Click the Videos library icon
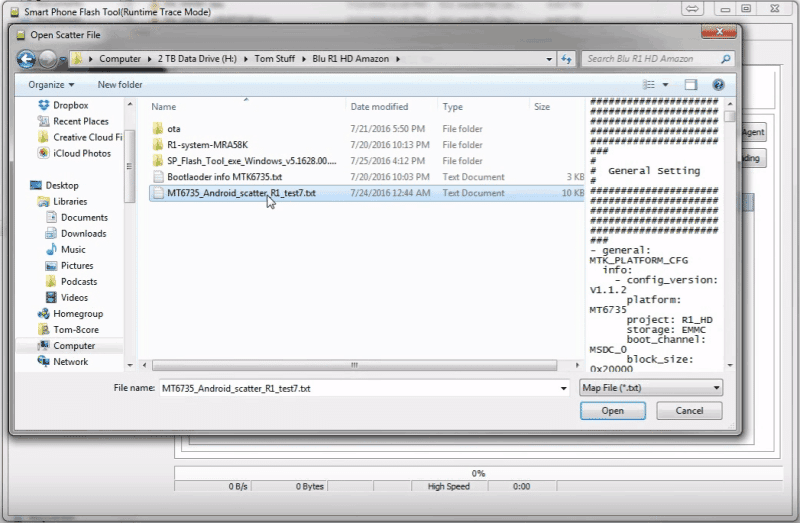 52,297
